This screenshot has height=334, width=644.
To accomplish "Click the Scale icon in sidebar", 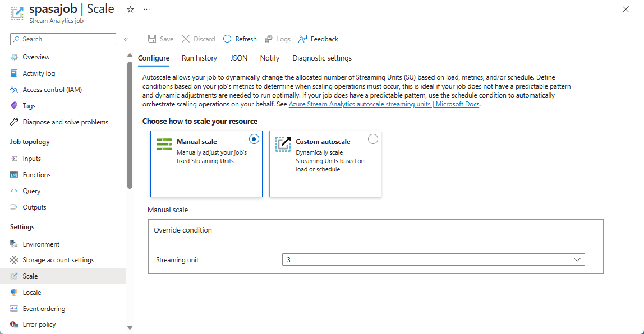I will tap(14, 276).
